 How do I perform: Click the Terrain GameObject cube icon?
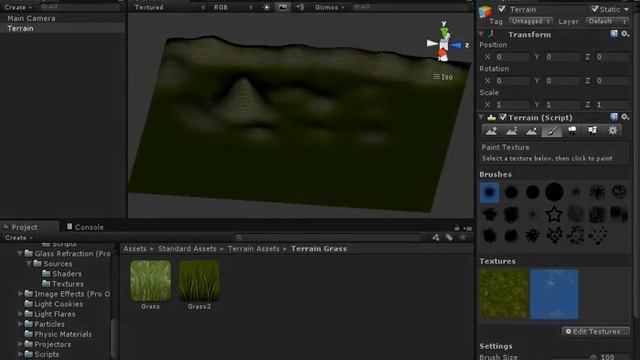click(x=485, y=11)
